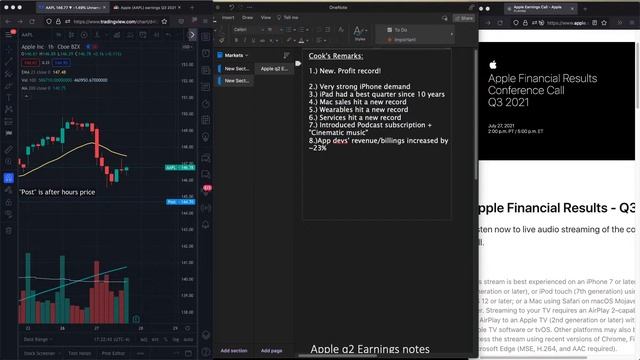Open the calendar icon in TradingView right sidebar
This screenshot has height=360, width=640.
[x=206, y=120]
